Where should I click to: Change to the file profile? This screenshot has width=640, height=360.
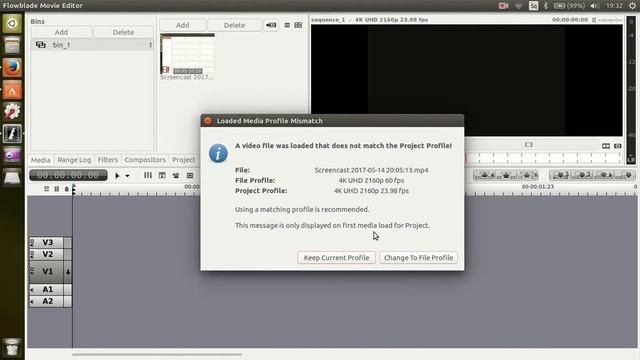418,258
